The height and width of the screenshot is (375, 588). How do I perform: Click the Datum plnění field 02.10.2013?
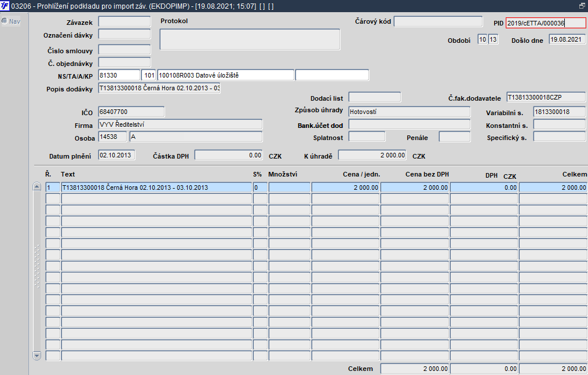[116, 155]
